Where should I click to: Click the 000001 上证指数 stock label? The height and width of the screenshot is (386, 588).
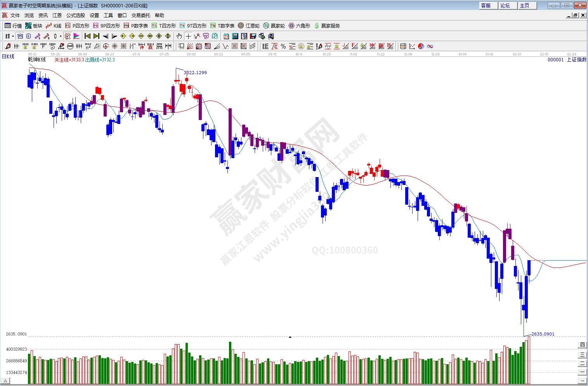tap(567, 60)
